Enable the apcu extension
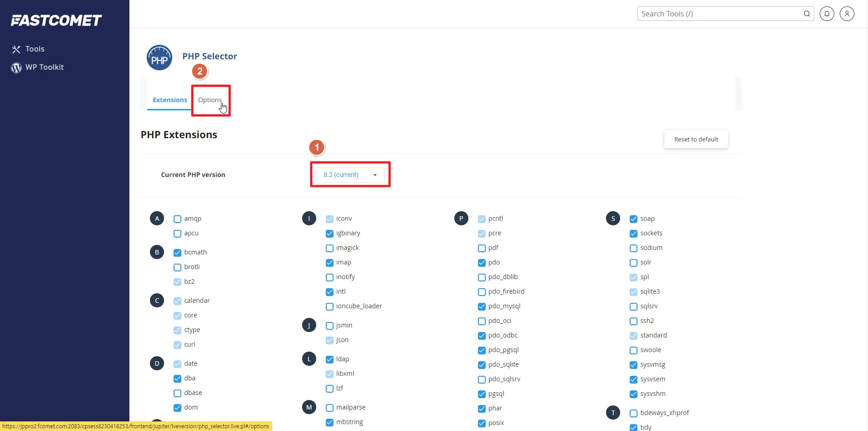The width and height of the screenshot is (868, 431). click(x=177, y=234)
